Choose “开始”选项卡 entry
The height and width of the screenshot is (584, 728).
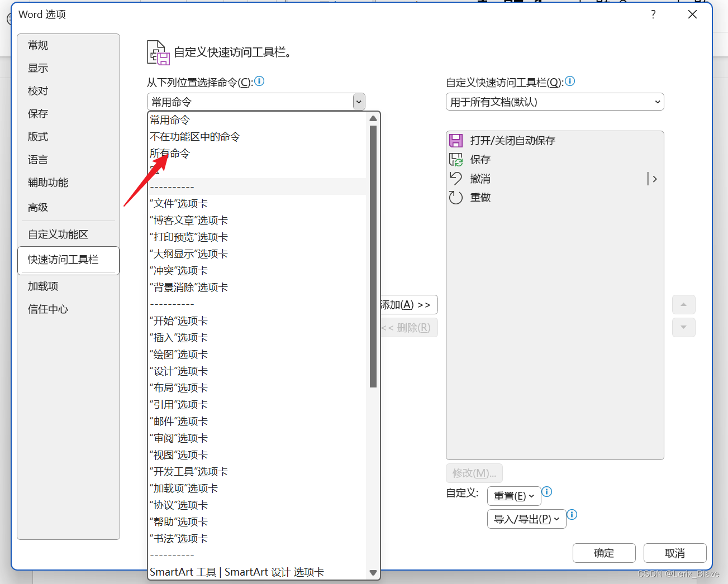pos(258,321)
